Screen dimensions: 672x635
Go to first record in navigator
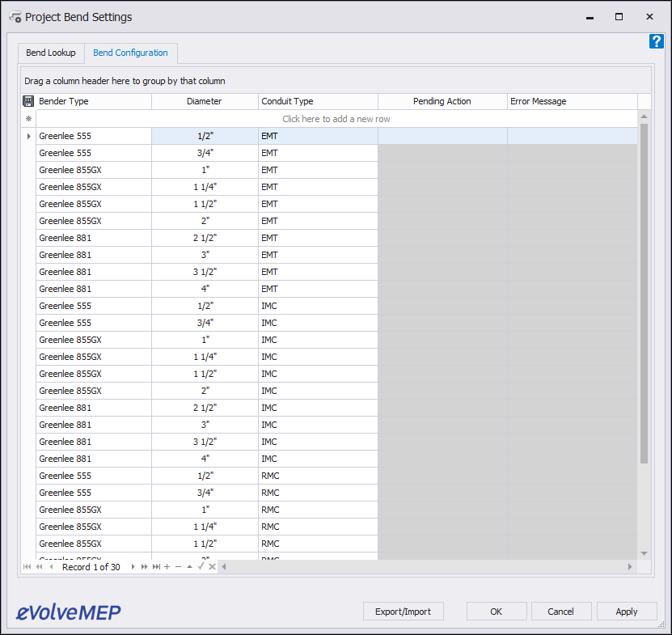(x=27, y=567)
